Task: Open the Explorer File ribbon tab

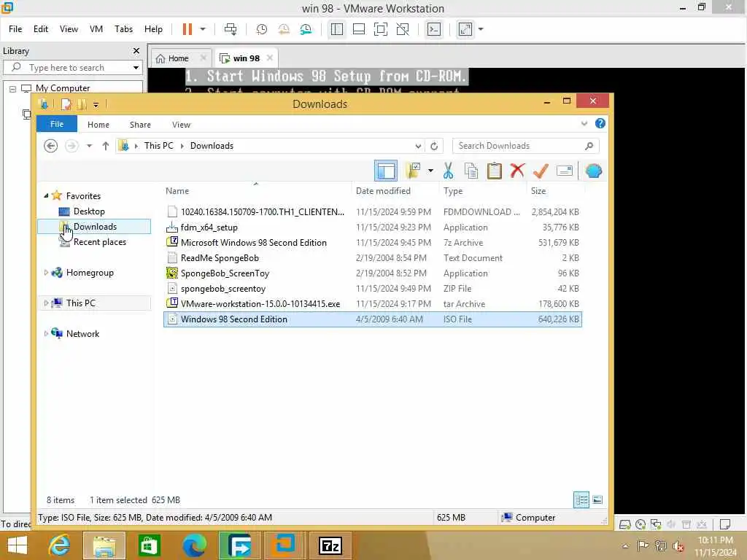Action: (x=57, y=124)
